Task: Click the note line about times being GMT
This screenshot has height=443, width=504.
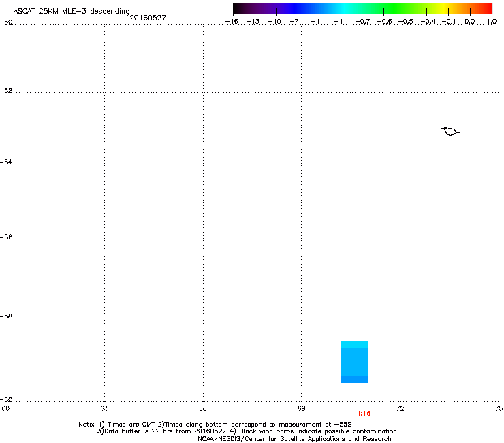Action: point(215,425)
